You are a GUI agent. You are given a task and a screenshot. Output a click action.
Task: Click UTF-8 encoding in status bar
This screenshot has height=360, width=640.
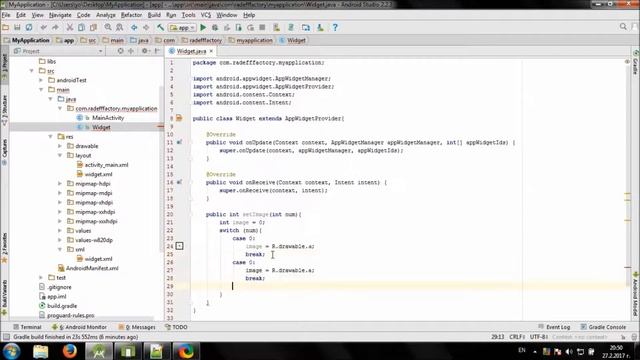pos(539,337)
